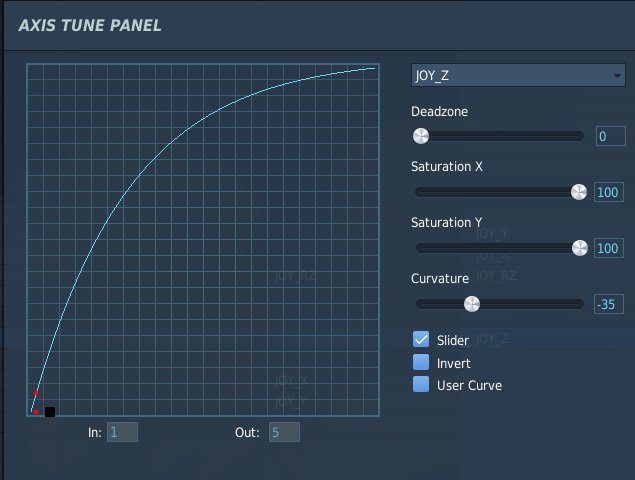
Task: Click the User Curve label text
Action: (469, 385)
